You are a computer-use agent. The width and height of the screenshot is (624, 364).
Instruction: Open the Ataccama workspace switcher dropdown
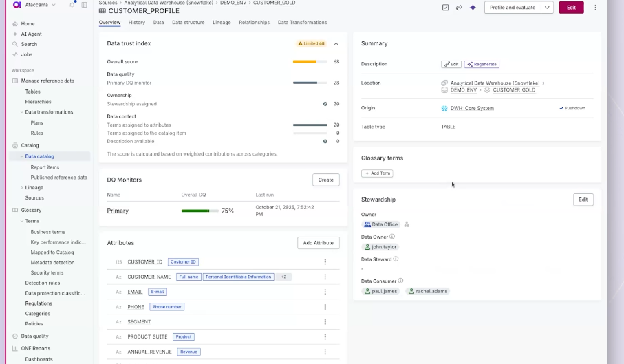(x=54, y=5)
